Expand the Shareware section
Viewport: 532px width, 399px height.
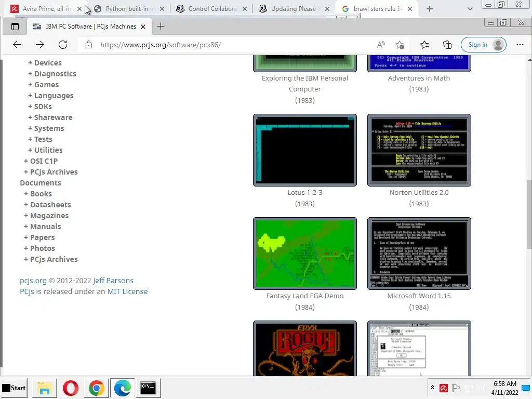click(50, 117)
